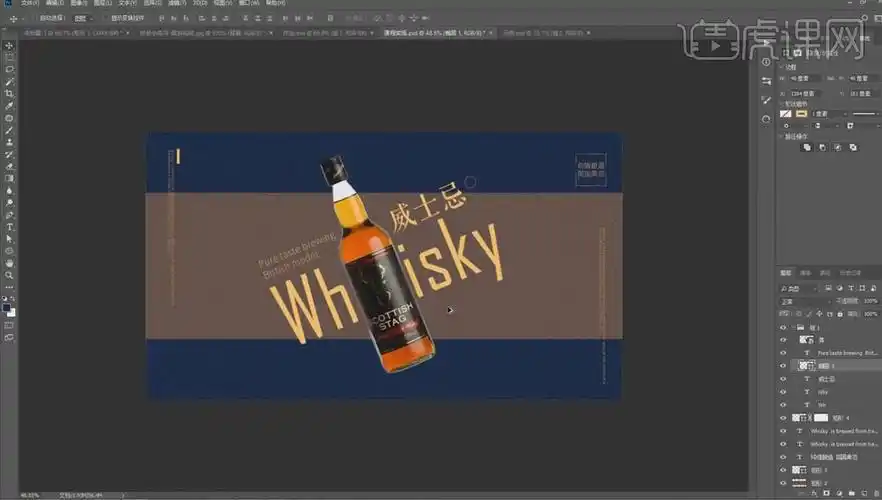This screenshot has width=882, height=500.
Task: Select the Horizontal Type tool
Action: click(x=9, y=227)
